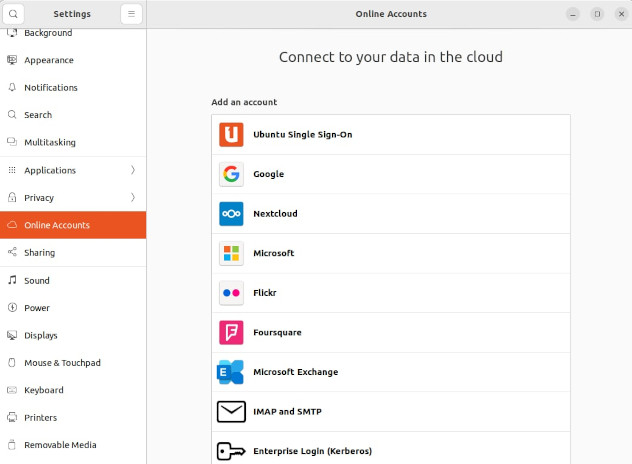The image size is (632, 464).
Task: Select the Microsoft Exchange icon
Action: (x=231, y=372)
